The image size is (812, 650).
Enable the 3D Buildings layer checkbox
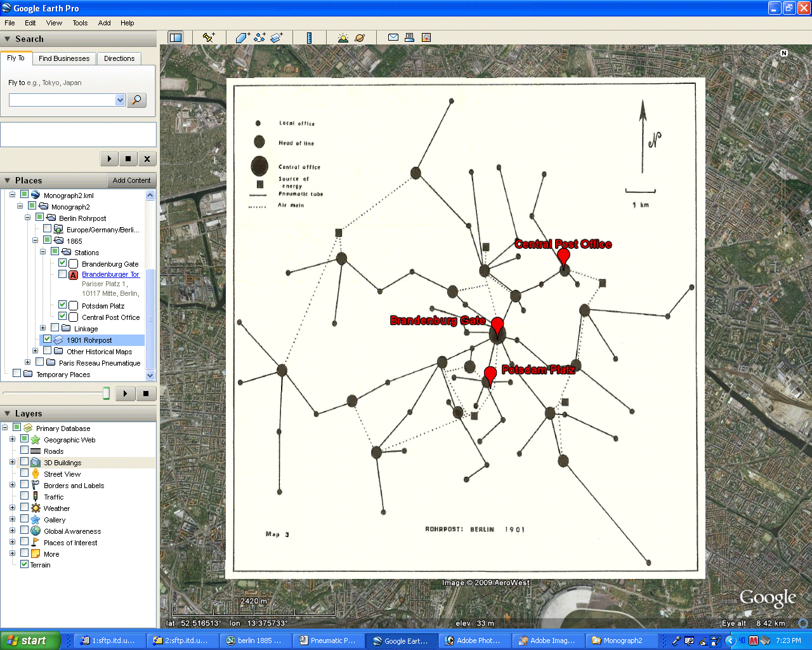click(25, 462)
